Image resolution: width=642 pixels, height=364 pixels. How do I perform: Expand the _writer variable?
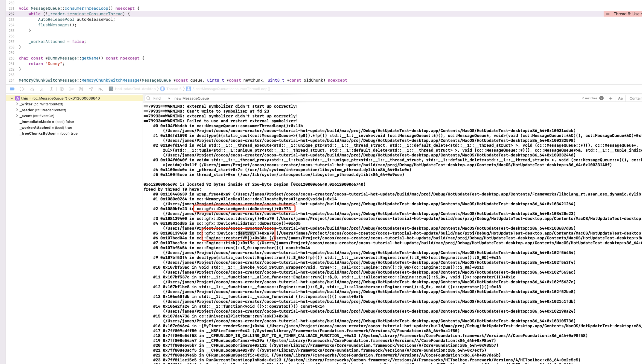[17, 104]
